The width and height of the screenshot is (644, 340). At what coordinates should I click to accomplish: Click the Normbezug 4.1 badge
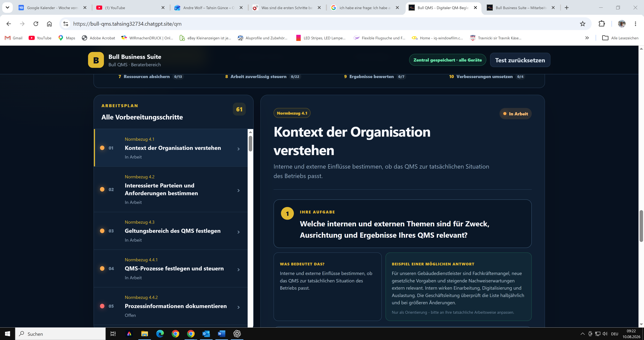(292, 113)
